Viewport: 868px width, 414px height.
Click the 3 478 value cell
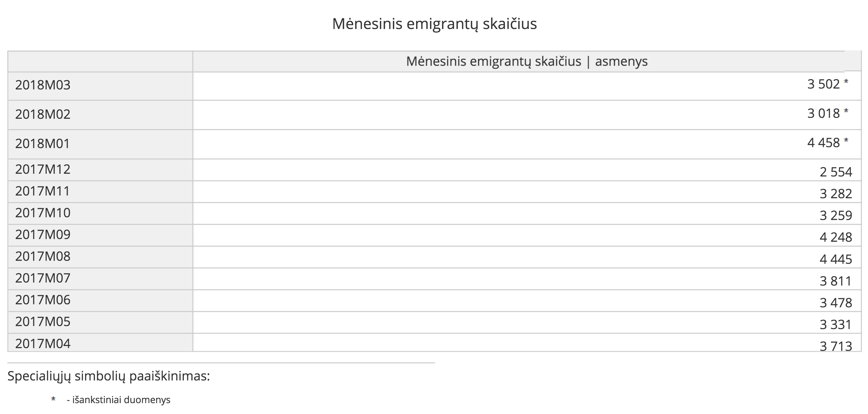(836, 302)
